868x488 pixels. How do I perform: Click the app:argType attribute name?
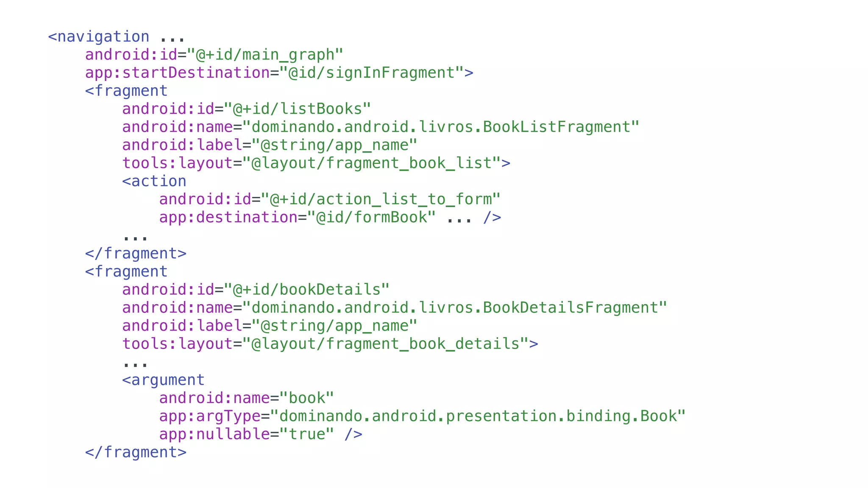click(x=209, y=416)
